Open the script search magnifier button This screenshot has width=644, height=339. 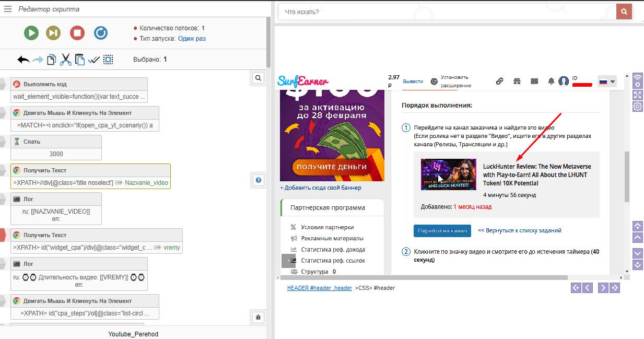[x=258, y=78]
